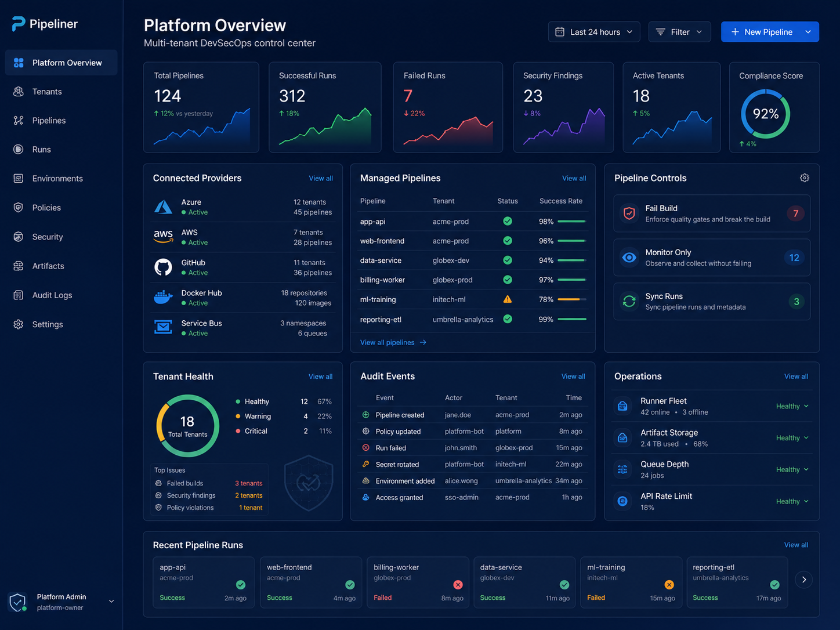This screenshot has height=630, width=840.
Task: Open the Last 24 hours date dropdown
Action: pyautogui.click(x=594, y=32)
